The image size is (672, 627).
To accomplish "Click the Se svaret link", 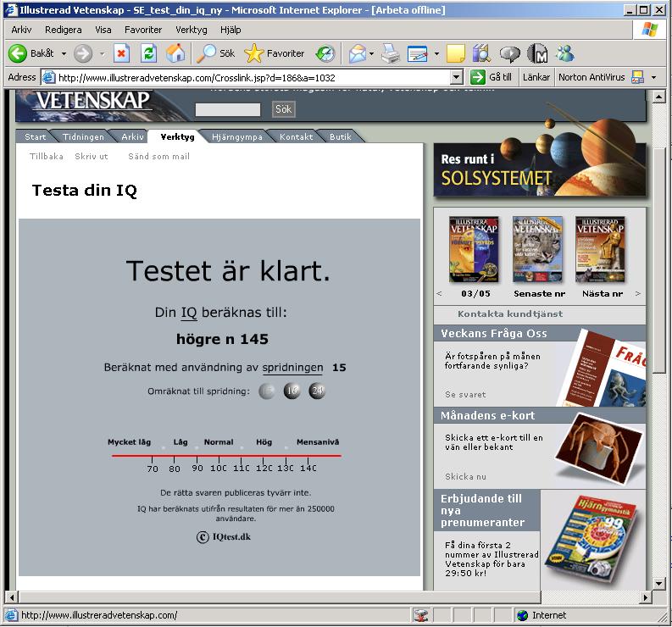I will click(465, 394).
